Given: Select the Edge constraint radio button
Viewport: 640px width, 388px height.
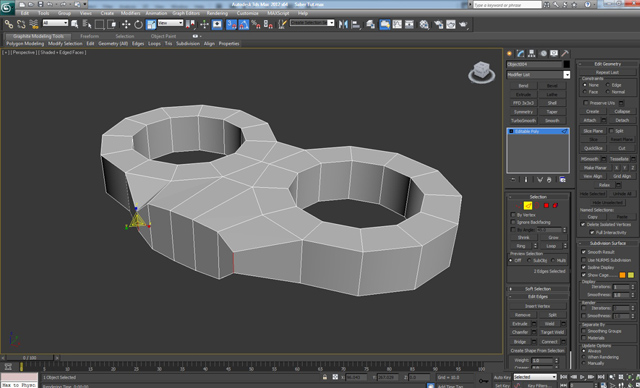Looking at the screenshot, I should pos(608,85).
